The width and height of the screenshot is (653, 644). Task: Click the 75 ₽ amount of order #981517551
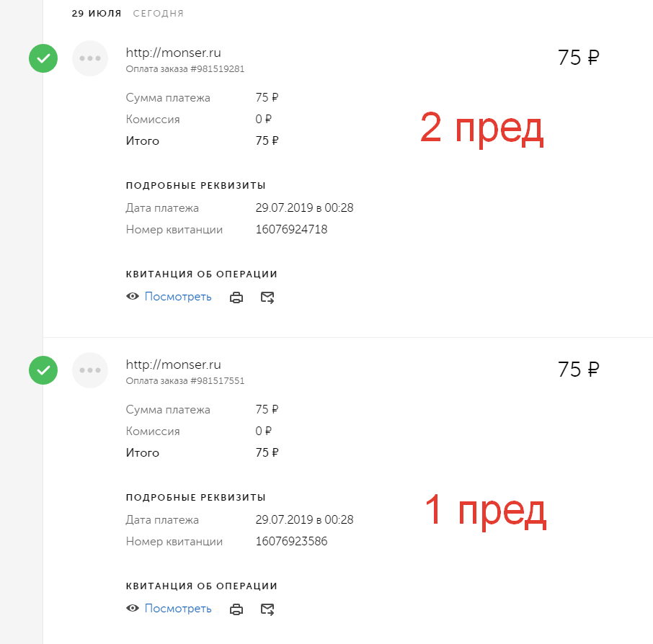tap(578, 370)
